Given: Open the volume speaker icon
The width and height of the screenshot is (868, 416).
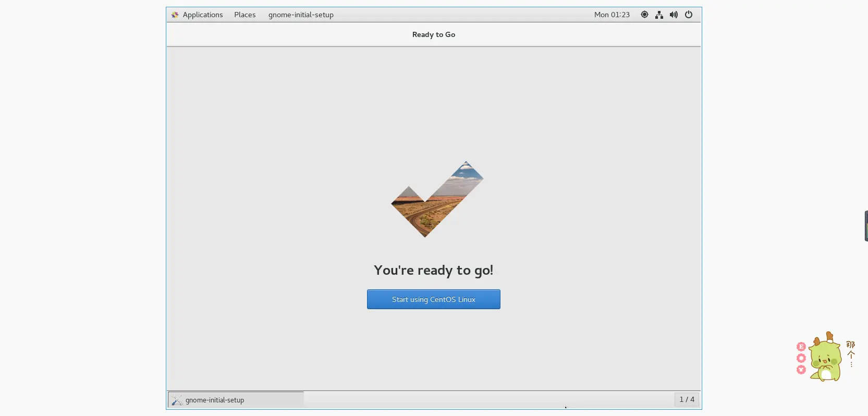Looking at the screenshot, I should click(674, 15).
